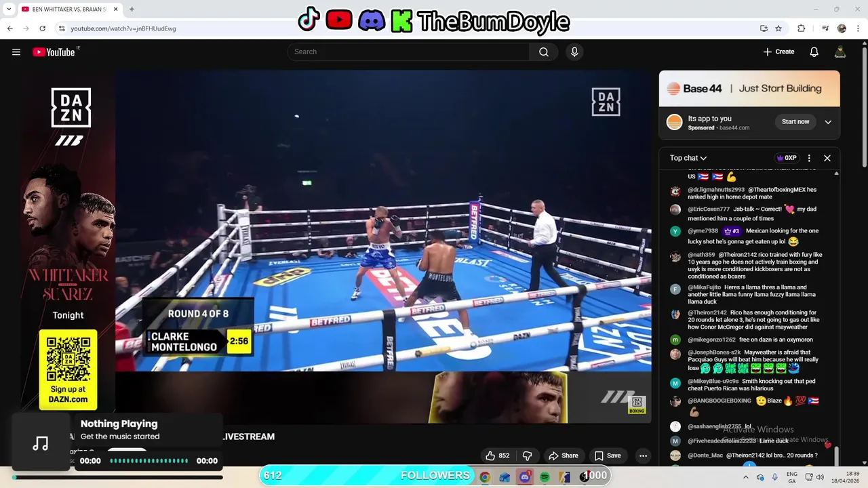The image size is (868, 488).
Task: Show hidden system tray icons
Action: point(746,477)
